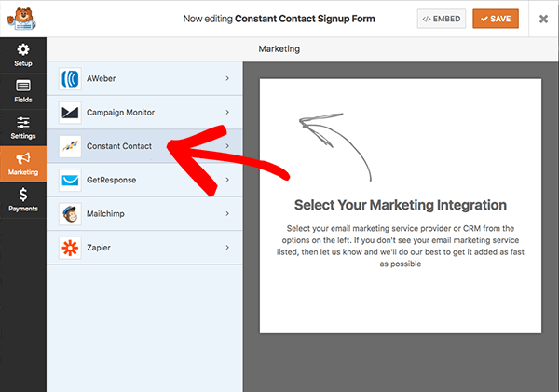Expand the Mailchimp chevron arrow
The image size is (559, 392).
click(x=227, y=213)
